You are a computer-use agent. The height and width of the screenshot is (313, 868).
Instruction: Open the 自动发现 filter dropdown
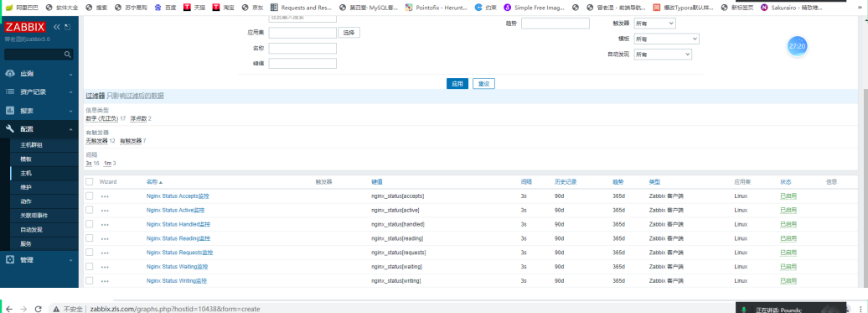click(663, 55)
